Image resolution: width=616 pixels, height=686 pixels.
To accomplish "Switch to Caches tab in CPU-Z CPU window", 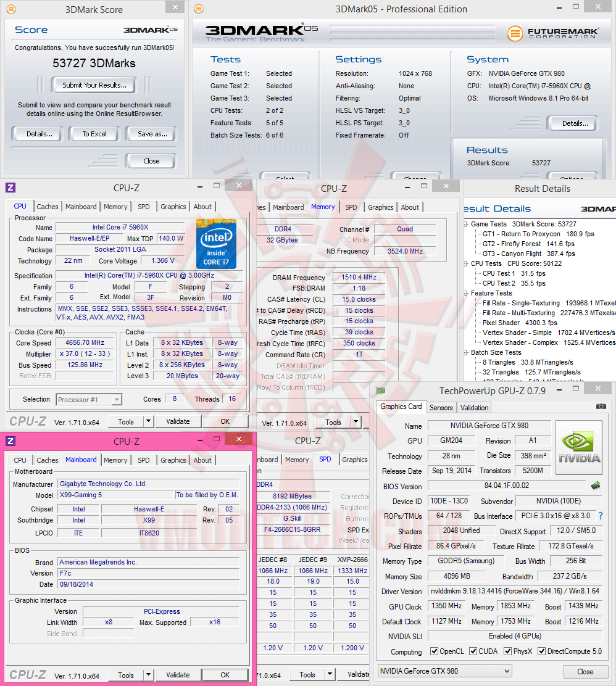I will [48, 207].
